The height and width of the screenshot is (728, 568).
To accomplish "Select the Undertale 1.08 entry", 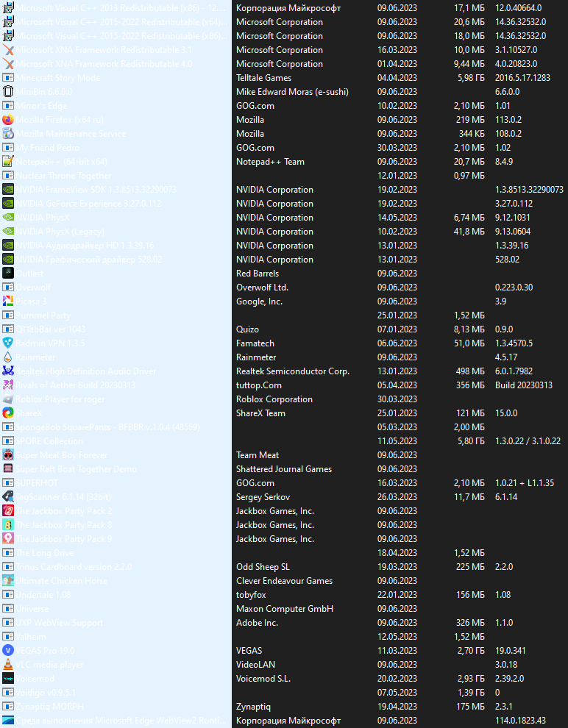I will coord(43,595).
